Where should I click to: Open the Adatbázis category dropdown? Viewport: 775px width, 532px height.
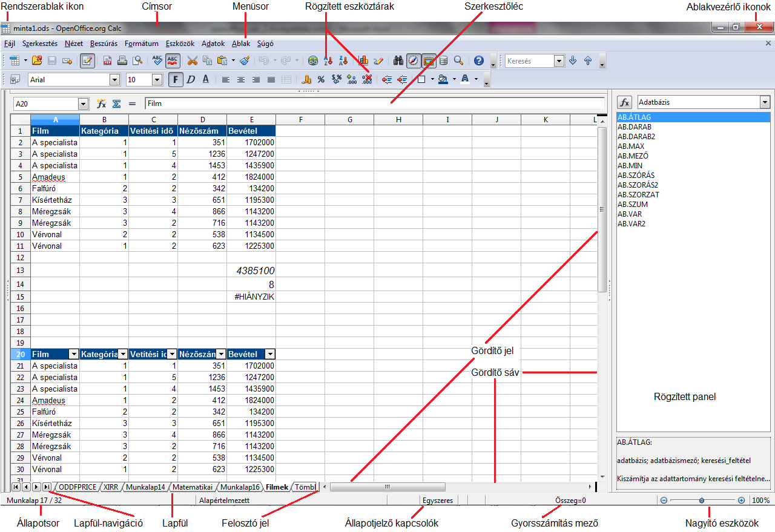(765, 102)
